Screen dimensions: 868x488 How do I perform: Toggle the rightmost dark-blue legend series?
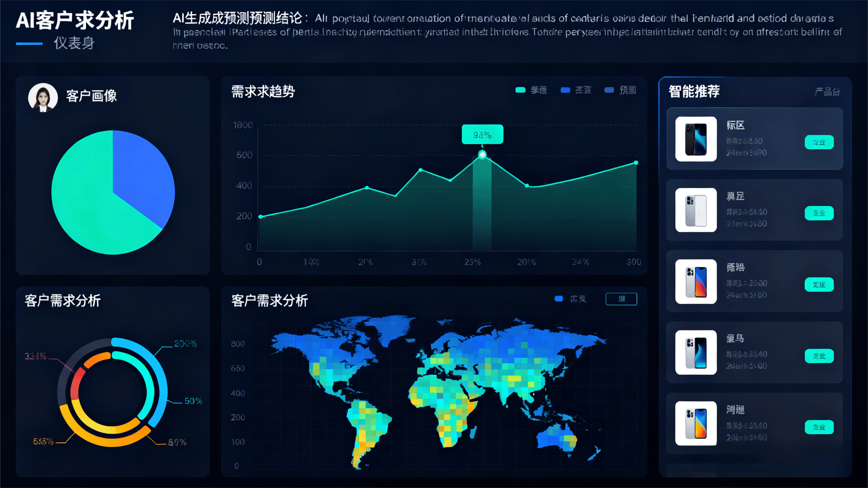pos(609,90)
